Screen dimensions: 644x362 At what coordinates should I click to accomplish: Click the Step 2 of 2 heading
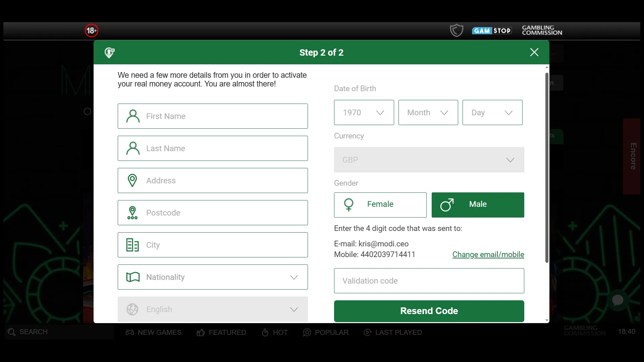coord(321,53)
